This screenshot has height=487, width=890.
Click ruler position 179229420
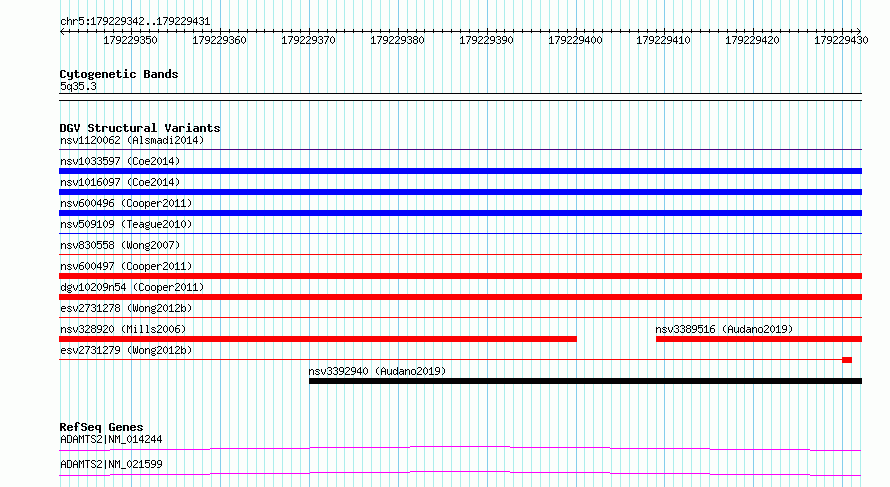tap(753, 40)
